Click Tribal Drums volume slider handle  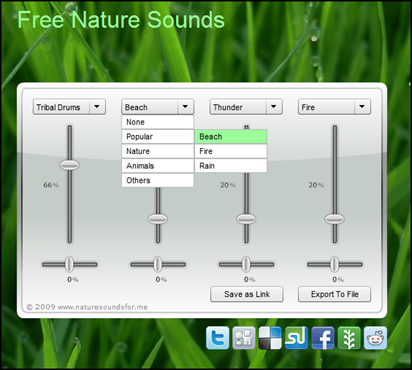(x=69, y=165)
